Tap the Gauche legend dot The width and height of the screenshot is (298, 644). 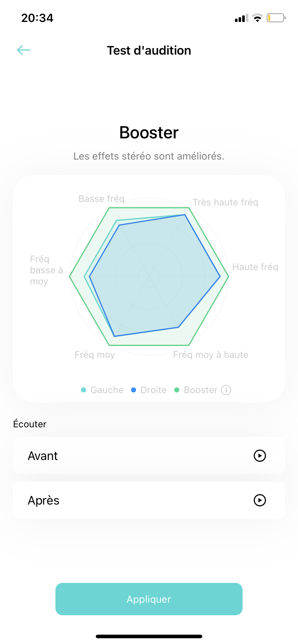tap(83, 390)
